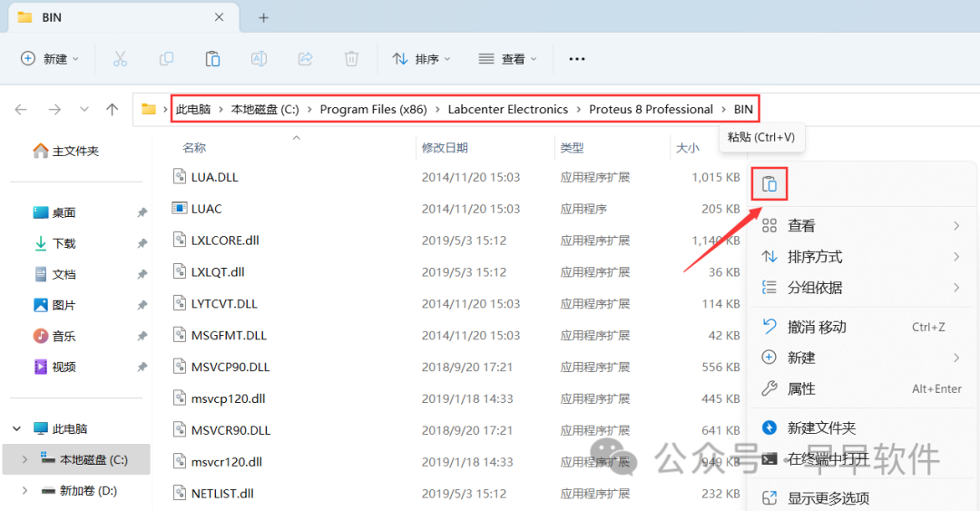This screenshot has height=511, width=980.
Task: Click the Delete trash icon in toolbar
Action: pyautogui.click(x=351, y=59)
